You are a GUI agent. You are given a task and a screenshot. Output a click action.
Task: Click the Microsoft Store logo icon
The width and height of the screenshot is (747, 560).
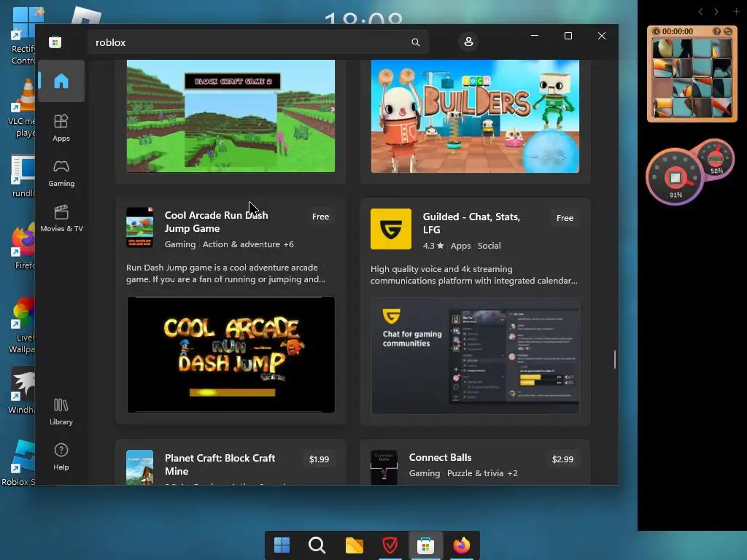click(x=55, y=42)
